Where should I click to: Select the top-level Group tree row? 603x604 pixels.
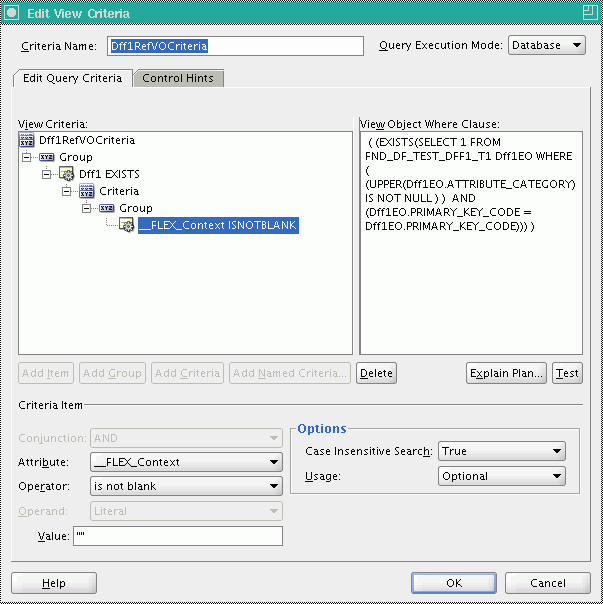tap(76, 157)
